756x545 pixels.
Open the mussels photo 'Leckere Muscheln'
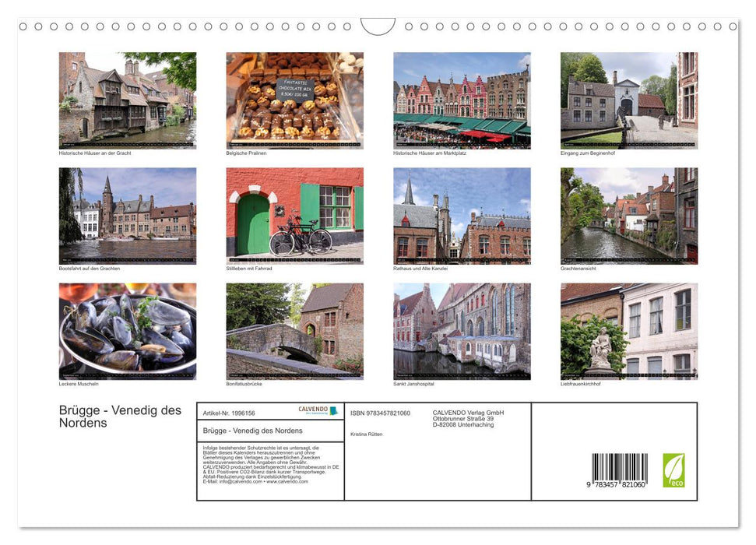pos(127,332)
